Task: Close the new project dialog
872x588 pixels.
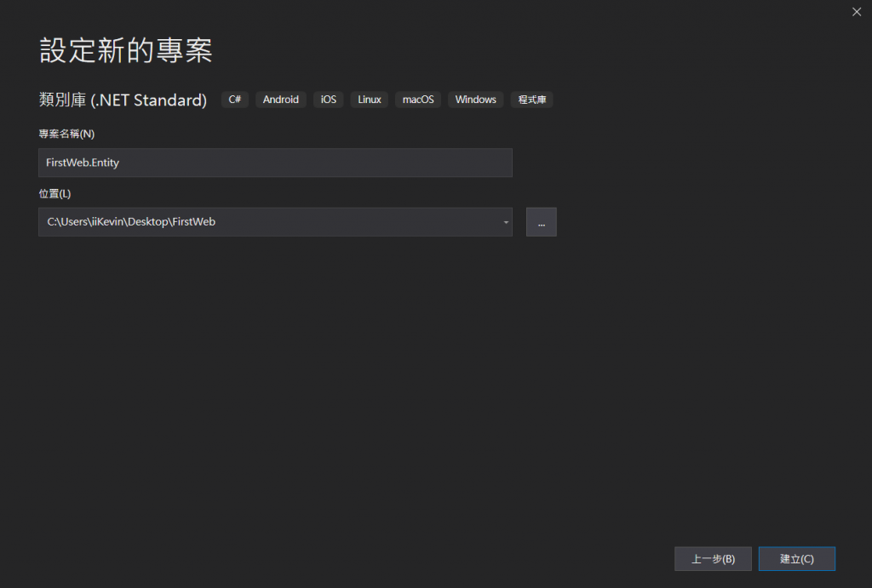Action: pyautogui.click(x=857, y=12)
